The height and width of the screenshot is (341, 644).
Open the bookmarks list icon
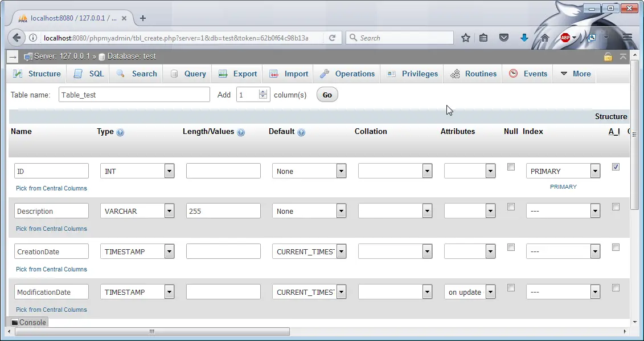483,38
